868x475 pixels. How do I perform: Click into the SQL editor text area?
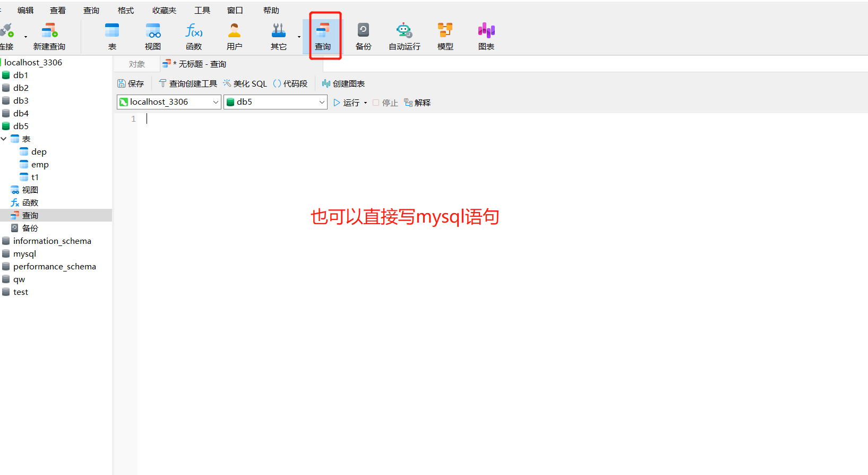tap(503, 294)
